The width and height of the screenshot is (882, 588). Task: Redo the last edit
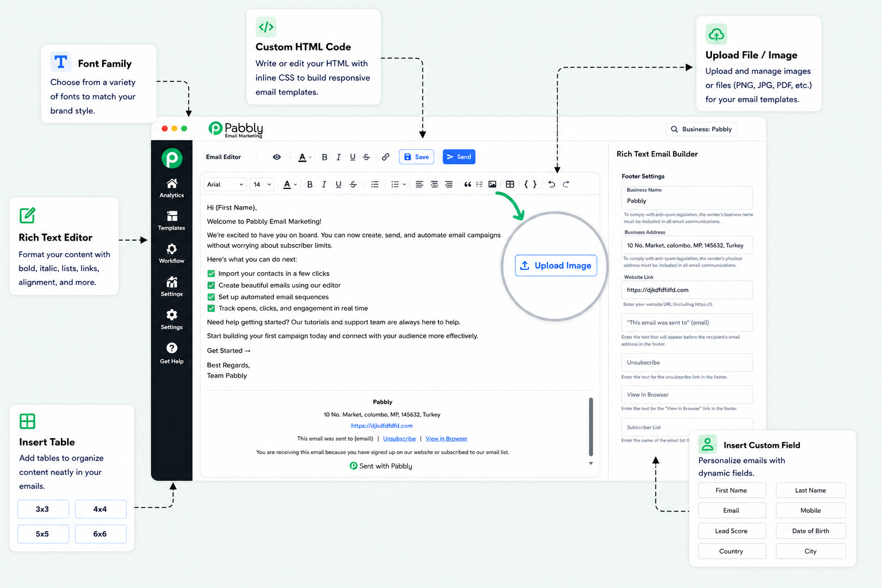coord(566,184)
